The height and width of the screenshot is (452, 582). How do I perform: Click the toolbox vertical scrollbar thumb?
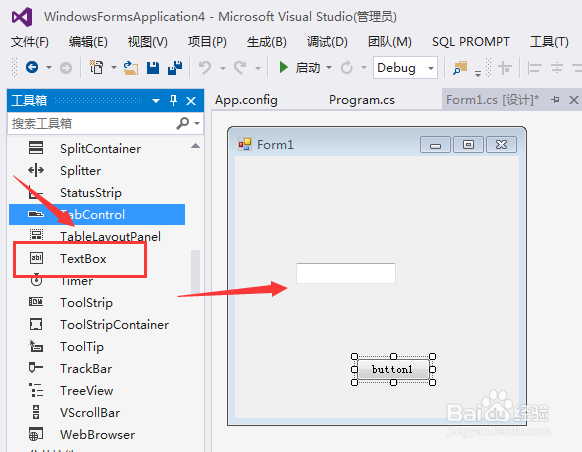pos(196,272)
